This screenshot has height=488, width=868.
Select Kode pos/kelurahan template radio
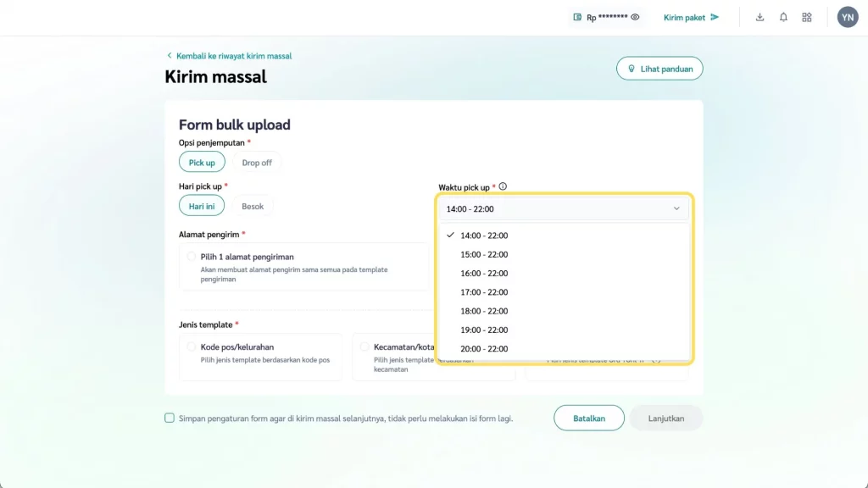point(191,347)
